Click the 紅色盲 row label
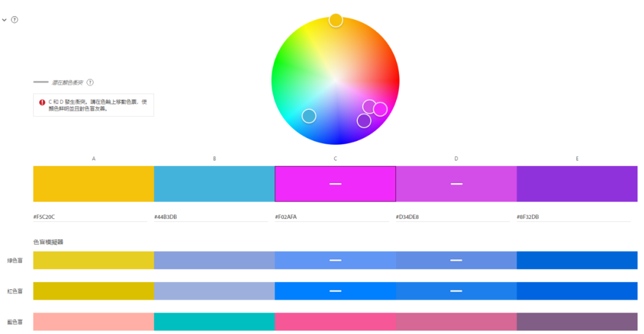 click(15, 291)
